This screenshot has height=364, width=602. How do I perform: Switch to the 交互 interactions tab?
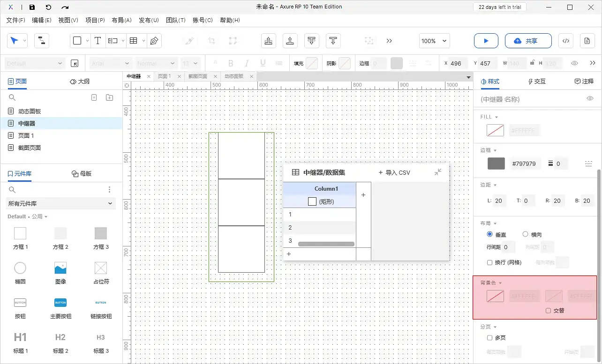(537, 82)
